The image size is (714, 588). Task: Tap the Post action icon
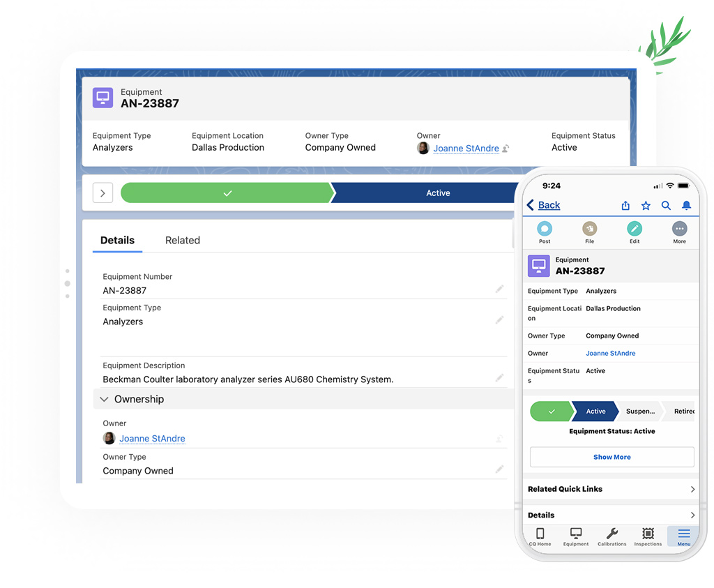tap(545, 229)
